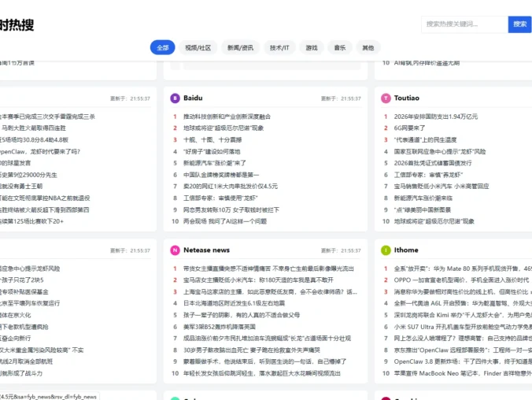The width and height of the screenshot is (532, 400).
Task: Open Ithome item 小米 SU7 Ultra 开孔机盖
Action: click(x=463, y=327)
